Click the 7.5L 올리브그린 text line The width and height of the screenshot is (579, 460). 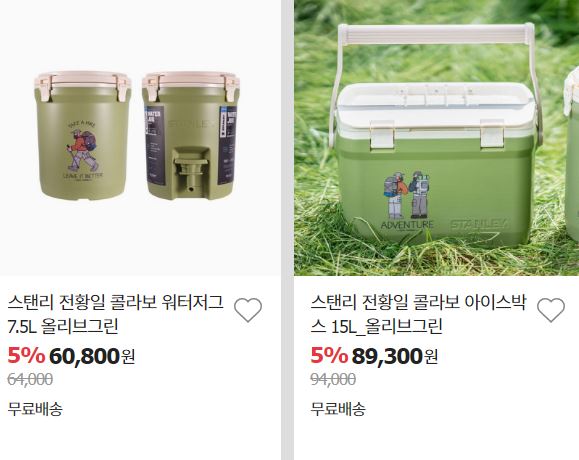pyautogui.click(x=63, y=327)
